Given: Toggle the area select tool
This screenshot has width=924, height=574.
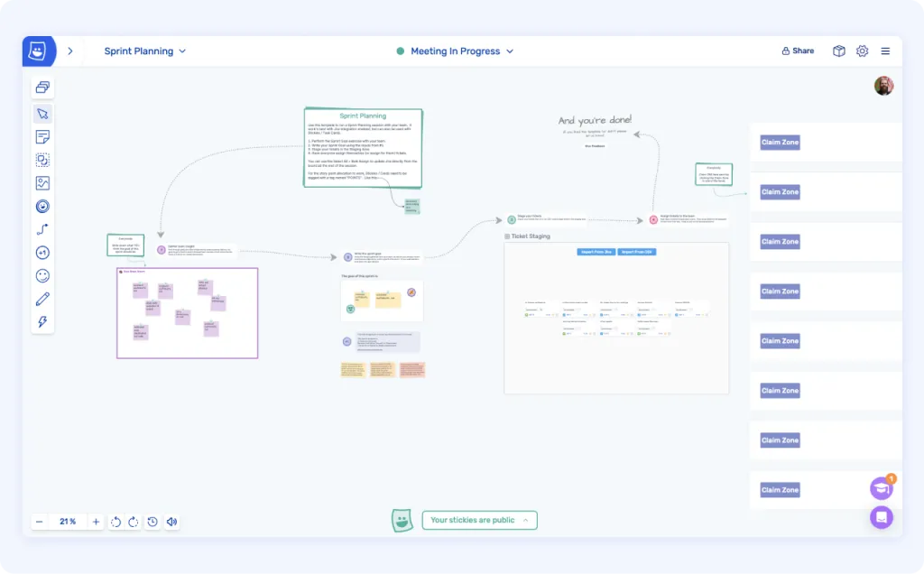Looking at the screenshot, I should (x=42, y=160).
